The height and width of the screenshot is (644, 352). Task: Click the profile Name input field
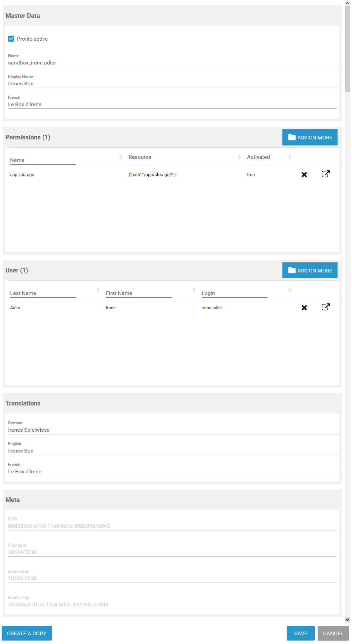[172, 63]
